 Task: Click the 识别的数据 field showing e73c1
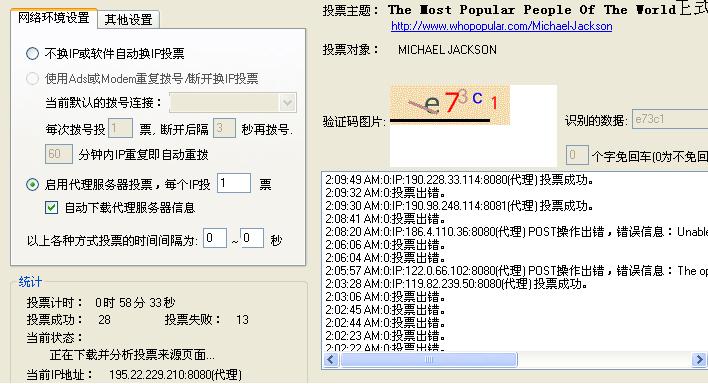pyautogui.click(x=670, y=119)
